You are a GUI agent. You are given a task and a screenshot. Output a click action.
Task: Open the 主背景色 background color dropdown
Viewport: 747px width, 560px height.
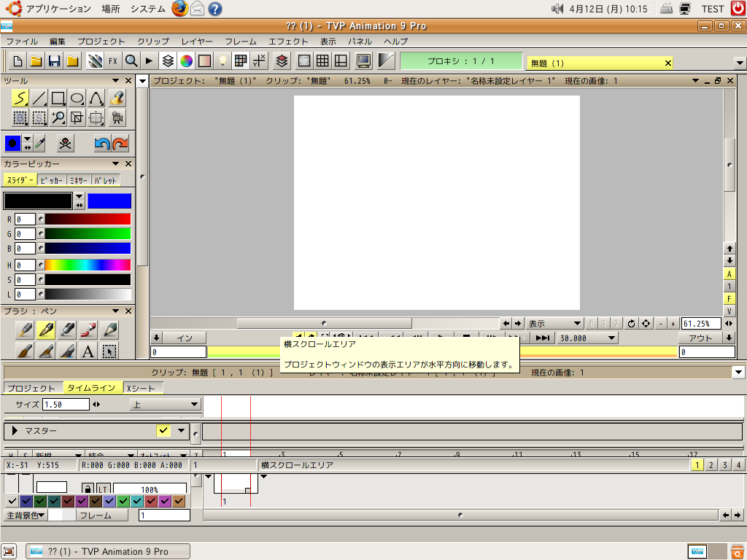click(26, 516)
